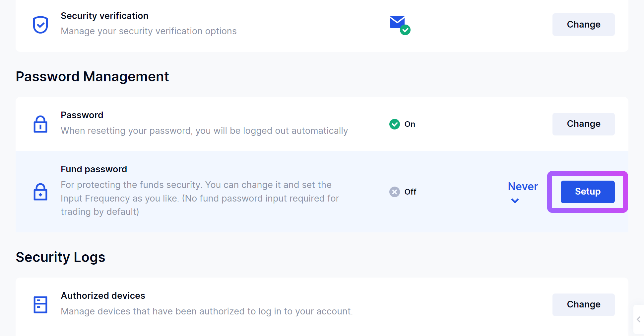Click the Security verification shield icon

40,25
